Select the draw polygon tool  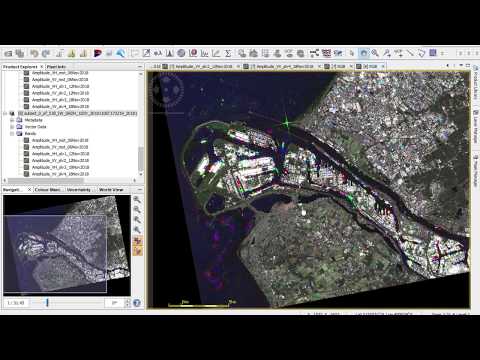[x=422, y=53]
